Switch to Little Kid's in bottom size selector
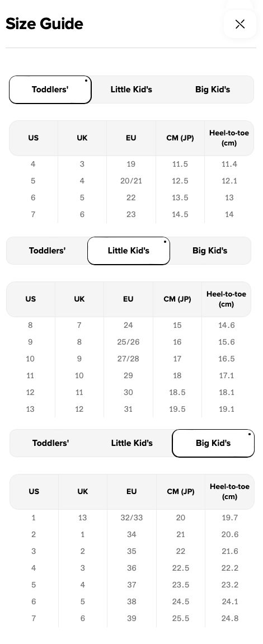The height and width of the screenshot is (644, 263). point(132,443)
